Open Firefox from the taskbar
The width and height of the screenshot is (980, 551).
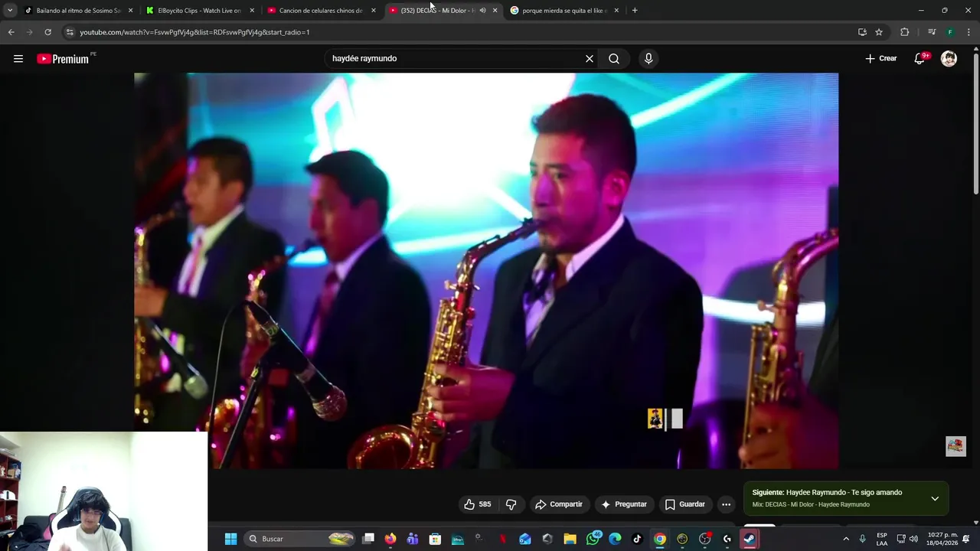(x=390, y=539)
